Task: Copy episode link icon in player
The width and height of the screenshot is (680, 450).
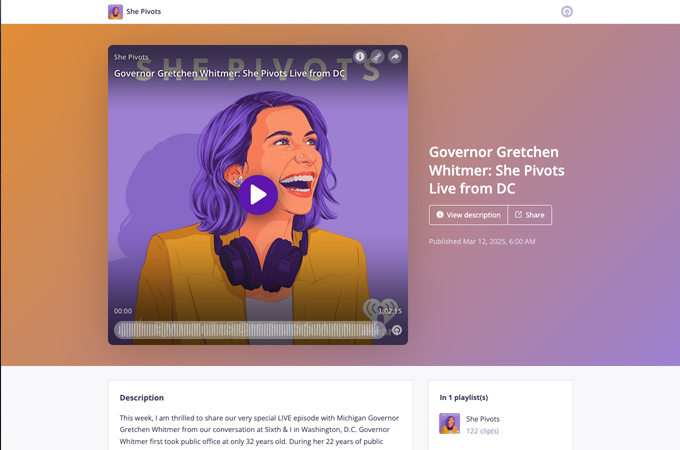Action: 377,56
